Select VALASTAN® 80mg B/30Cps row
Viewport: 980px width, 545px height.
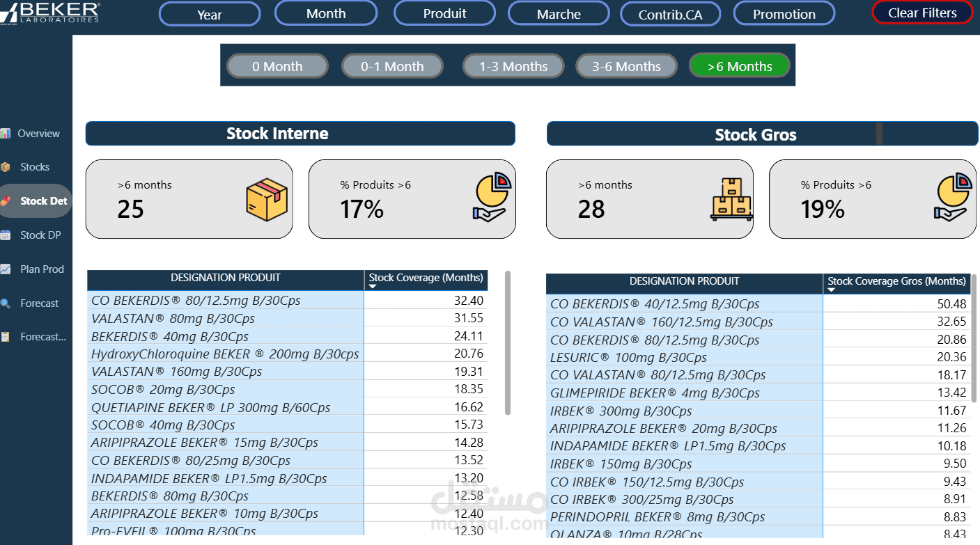288,318
